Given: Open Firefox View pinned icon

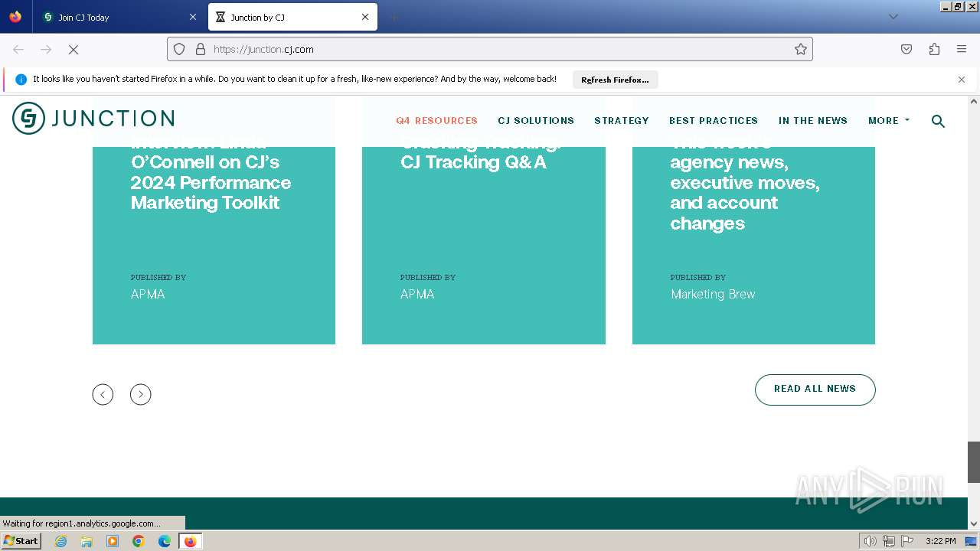Looking at the screenshot, I should coord(15,17).
